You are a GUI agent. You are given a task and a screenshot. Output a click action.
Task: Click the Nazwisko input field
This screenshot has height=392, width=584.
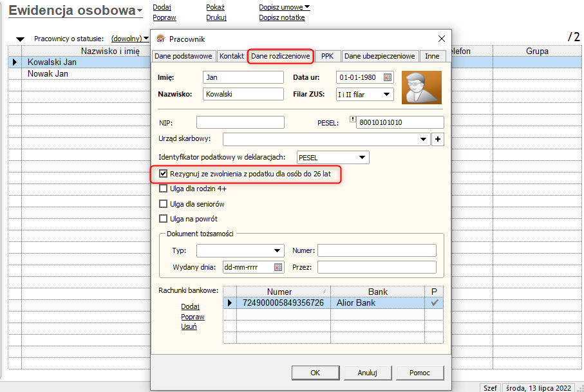click(x=243, y=94)
